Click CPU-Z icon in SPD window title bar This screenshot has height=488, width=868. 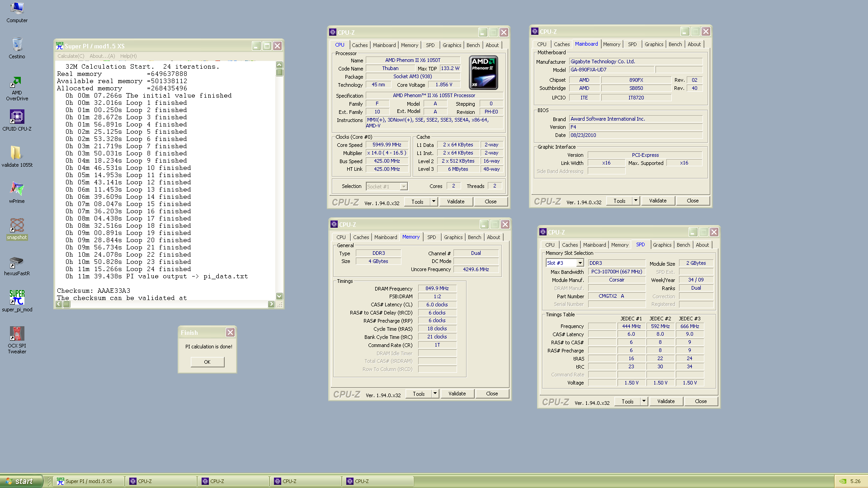[543, 232]
